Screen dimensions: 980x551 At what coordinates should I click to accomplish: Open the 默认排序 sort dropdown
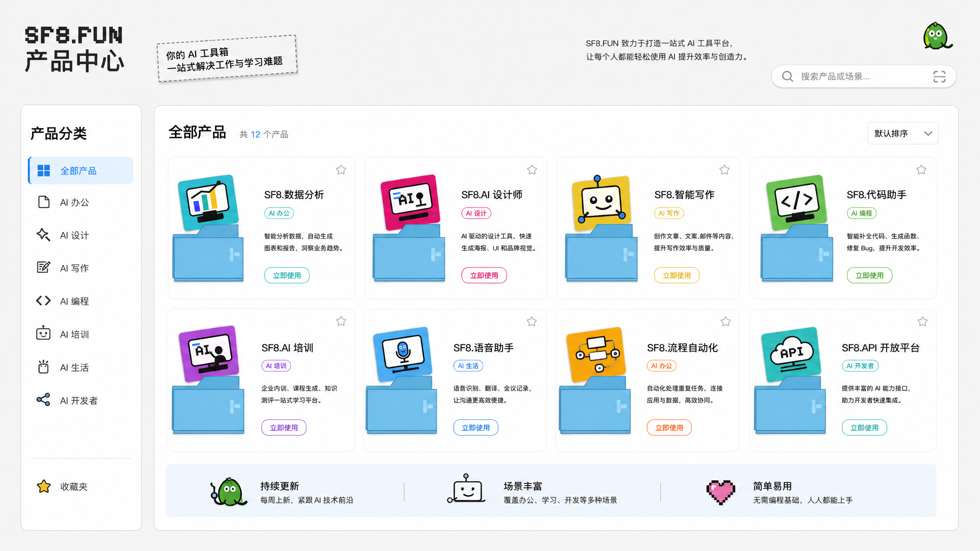pyautogui.click(x=903, y=133)
